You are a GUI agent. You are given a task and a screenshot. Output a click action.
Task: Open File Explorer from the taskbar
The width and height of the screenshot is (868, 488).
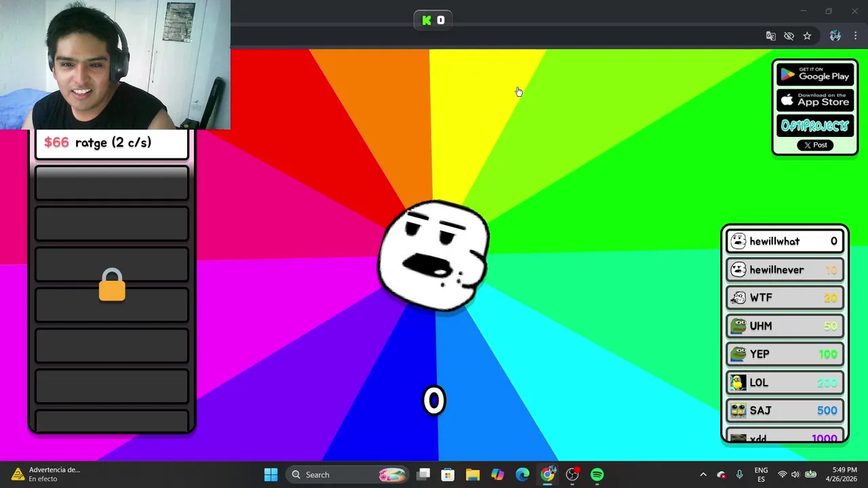click(x=473, y=474)
